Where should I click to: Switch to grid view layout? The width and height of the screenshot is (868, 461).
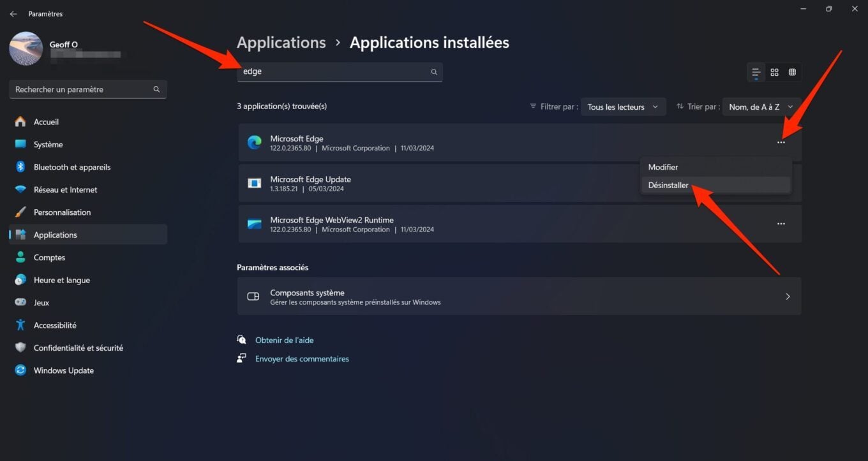pyautogui.click(x=774, y=72)
